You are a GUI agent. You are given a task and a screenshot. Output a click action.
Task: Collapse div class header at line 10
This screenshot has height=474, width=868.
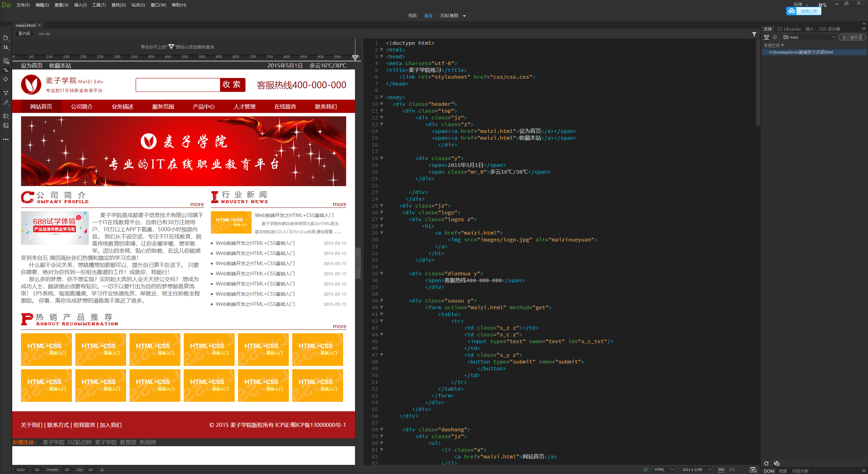(381, 104)
